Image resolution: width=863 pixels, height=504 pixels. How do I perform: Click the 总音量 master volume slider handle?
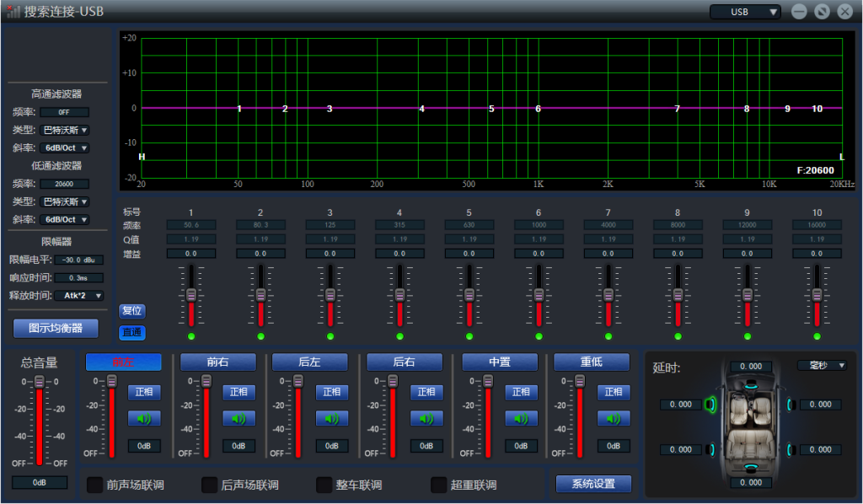click(x=40, y=382)
